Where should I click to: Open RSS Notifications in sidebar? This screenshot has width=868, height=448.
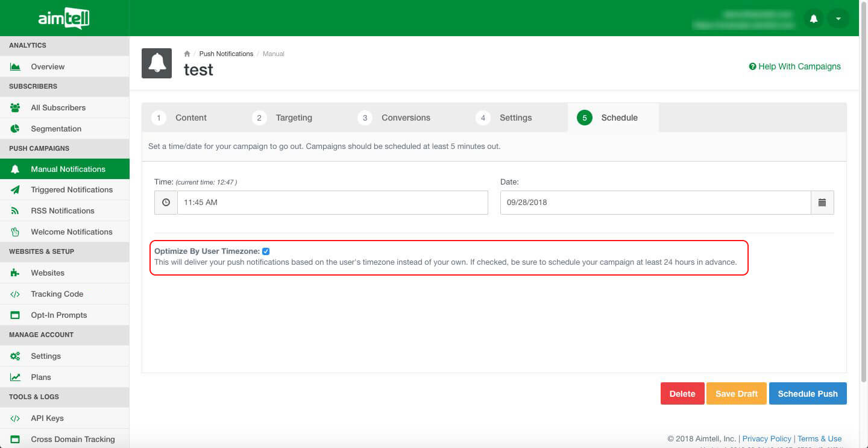tap(64, 211)
